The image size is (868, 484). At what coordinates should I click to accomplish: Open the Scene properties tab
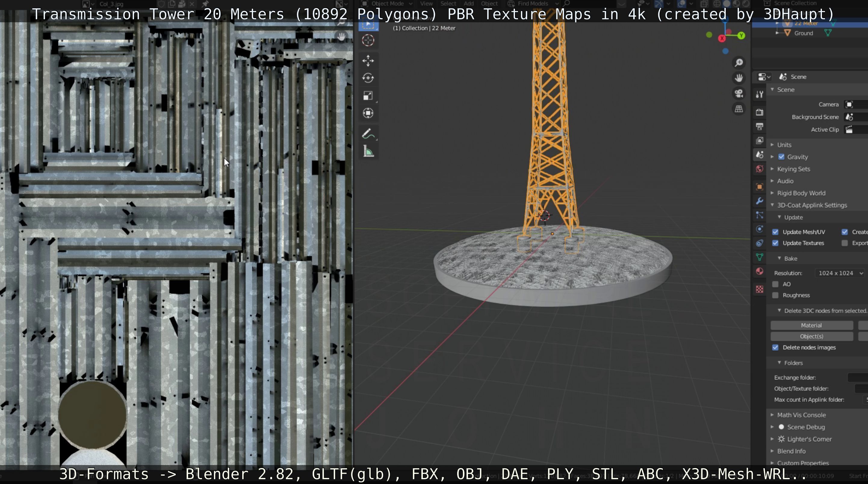point(760,155)
